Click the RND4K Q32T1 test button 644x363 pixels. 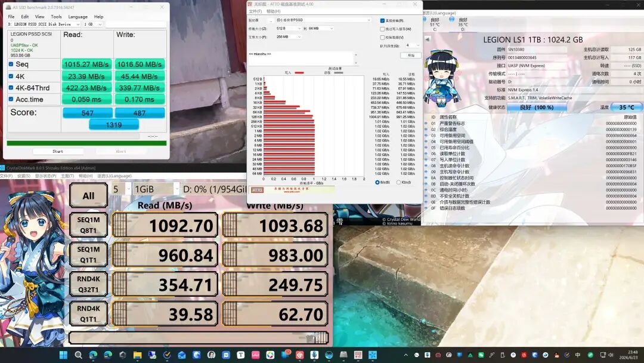pyautogui.click(x=88, y=284)
